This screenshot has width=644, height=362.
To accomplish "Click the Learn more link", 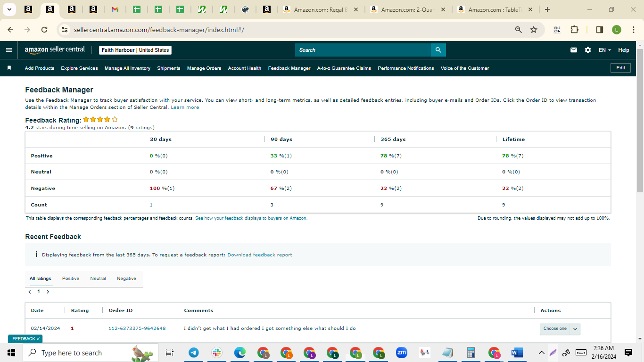I will coord(185,107).
